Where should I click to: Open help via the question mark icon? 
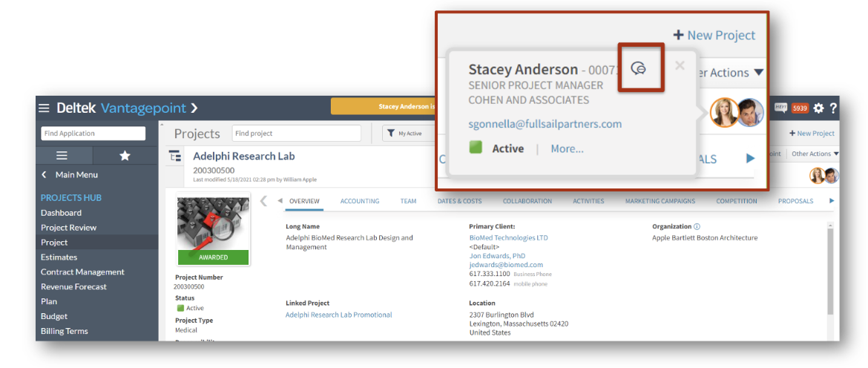[x=833, y=108]
